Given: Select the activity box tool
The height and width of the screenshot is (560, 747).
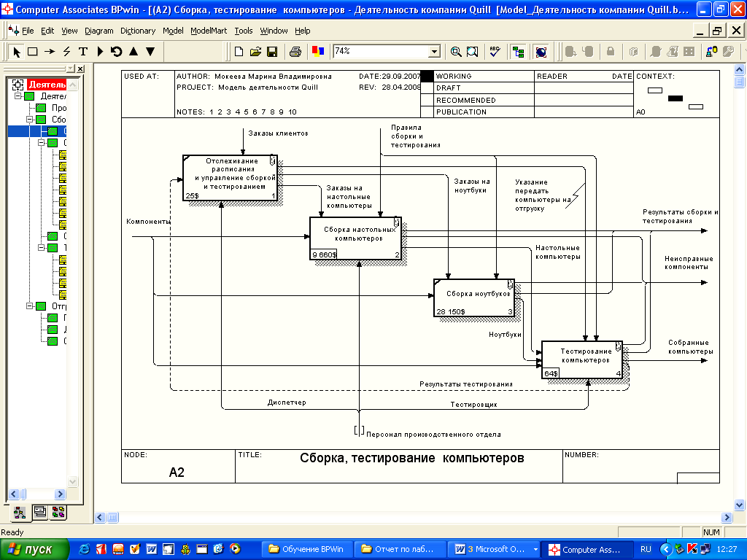Looking at the screenshot, I should click(x=32, y=52).
